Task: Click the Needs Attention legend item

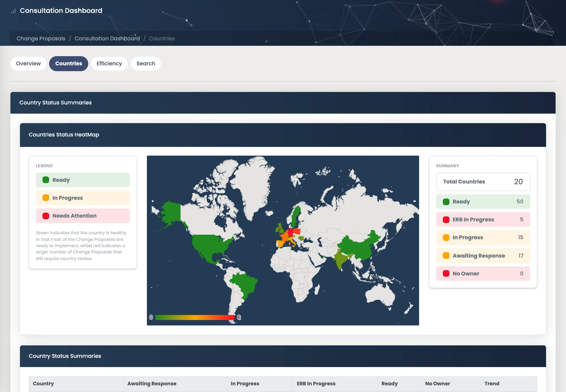Action: click(83, 216)
